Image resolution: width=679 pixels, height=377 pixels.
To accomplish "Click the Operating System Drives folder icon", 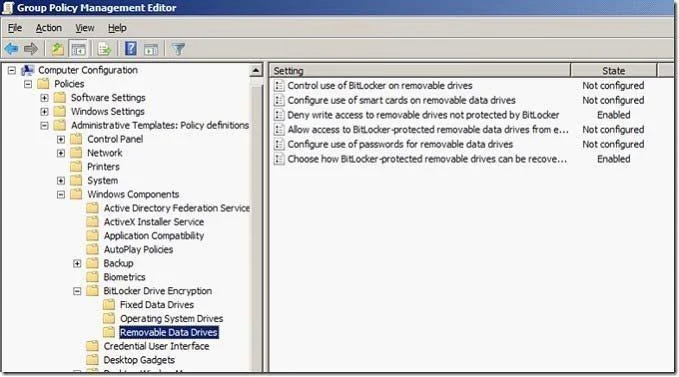I will [109, 319].
